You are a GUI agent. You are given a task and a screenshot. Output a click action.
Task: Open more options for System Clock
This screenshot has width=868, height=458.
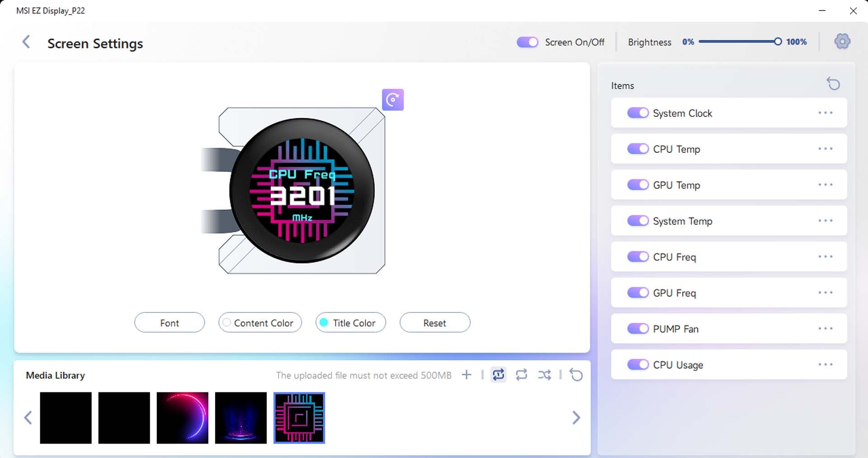[825, 113]
